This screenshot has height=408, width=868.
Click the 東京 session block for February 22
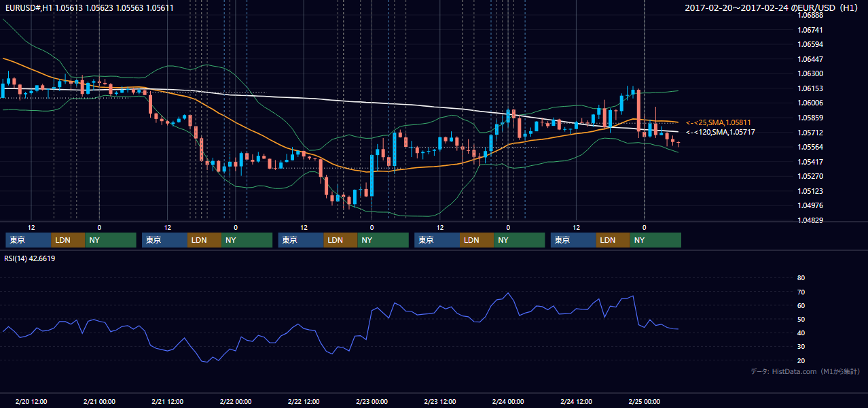click(x=301, y=240)
